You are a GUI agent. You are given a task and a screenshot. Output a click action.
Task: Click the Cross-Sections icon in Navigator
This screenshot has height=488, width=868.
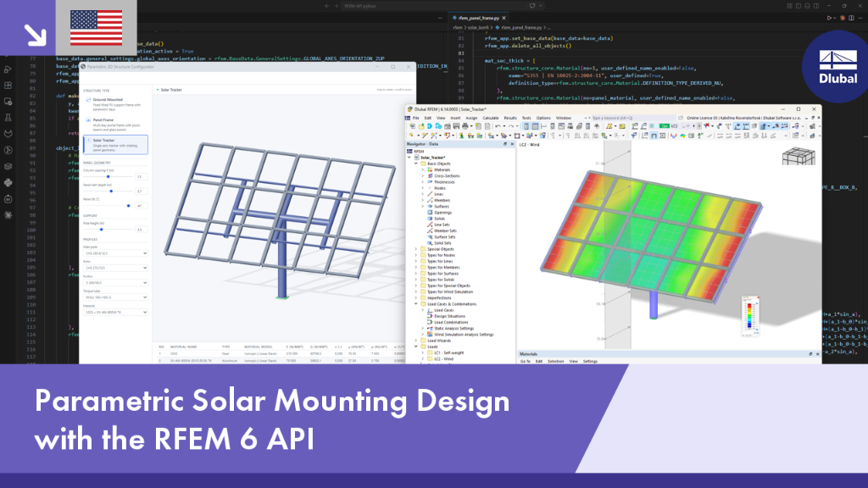click(x=430, y=176)
